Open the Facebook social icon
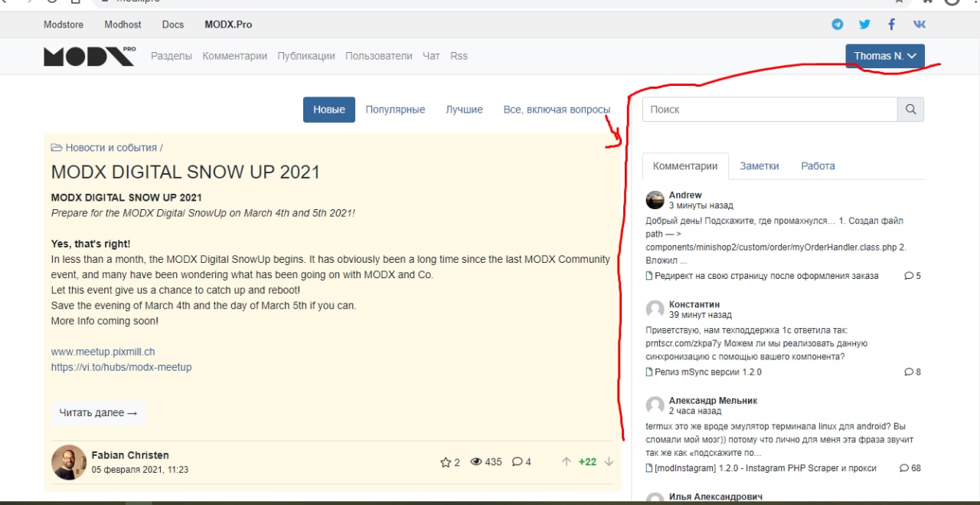The height and width of the screenshot is (505, 980). tap(892, 25)
